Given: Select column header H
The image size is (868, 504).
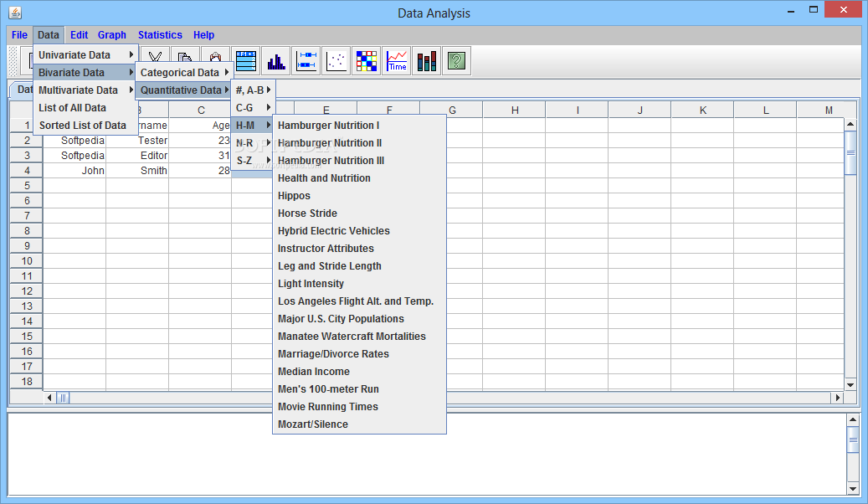Looking at the screenshot, I should (x=515, y=111).
